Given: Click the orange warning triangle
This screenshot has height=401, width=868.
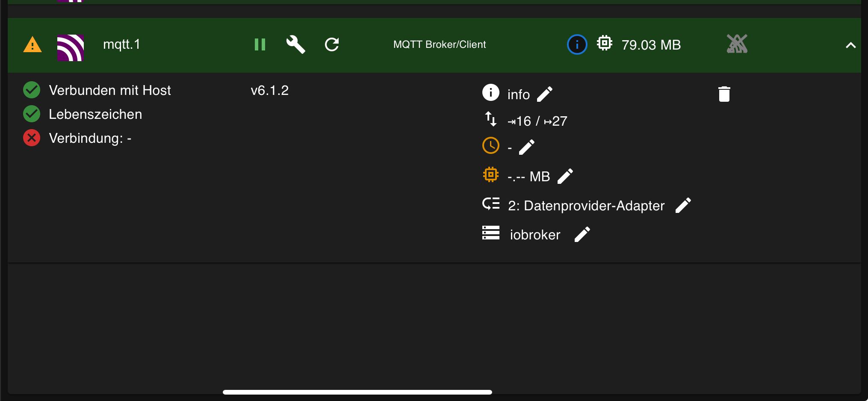Looking at the screenshot, I should (32, 44).
